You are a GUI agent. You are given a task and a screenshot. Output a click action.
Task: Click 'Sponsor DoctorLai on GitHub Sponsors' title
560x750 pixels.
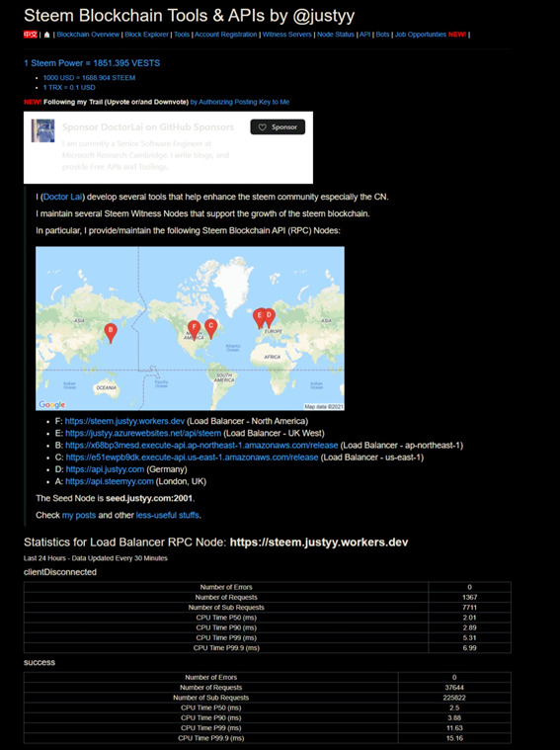148,126
